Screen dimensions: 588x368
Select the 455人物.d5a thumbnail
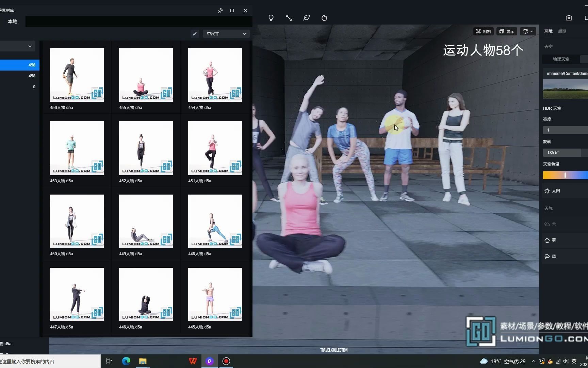click(x=146, y=75)
